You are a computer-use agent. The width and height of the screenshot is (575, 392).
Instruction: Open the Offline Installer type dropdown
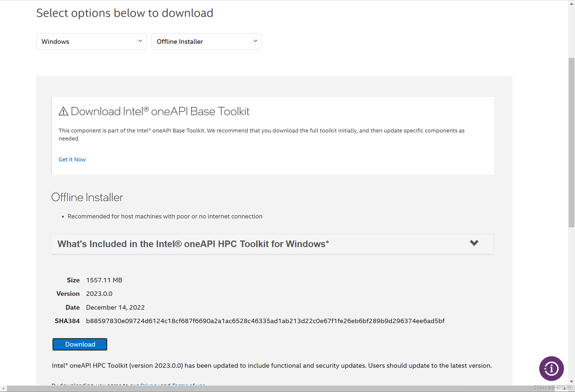pyautogui.click(x=207, y=41)
